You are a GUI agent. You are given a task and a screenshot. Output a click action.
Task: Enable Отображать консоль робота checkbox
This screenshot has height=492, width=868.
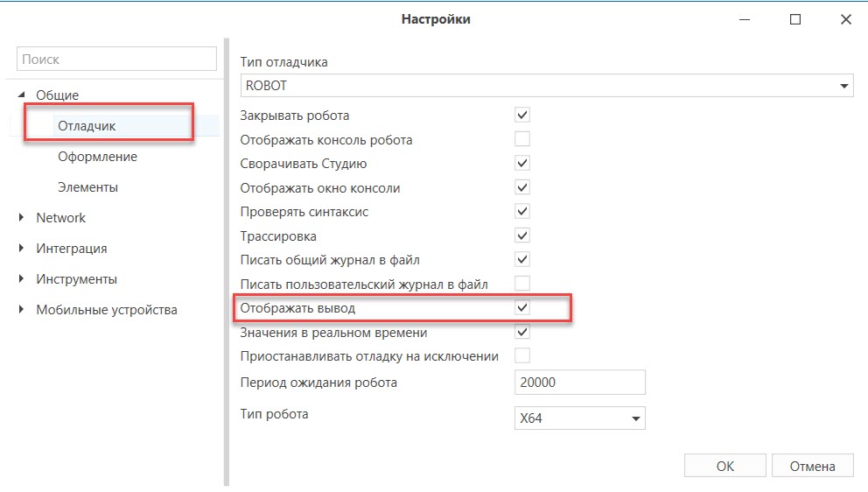click(x=522, y=139)
